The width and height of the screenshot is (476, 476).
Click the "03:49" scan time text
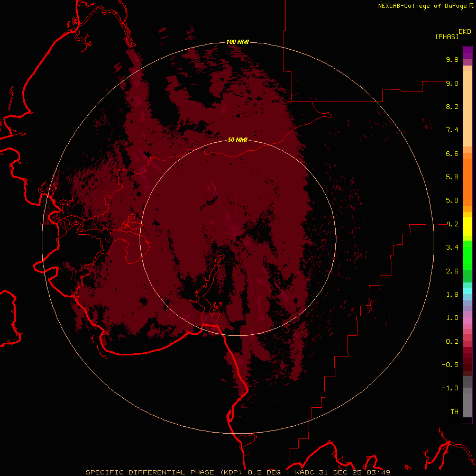[x=378, y=472]
